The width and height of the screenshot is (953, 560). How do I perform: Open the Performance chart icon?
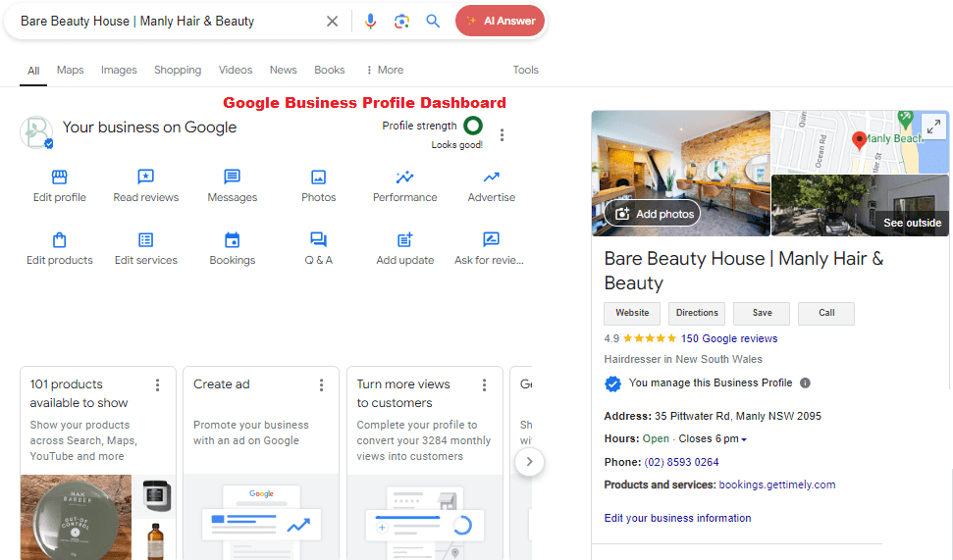click(404, 177)
